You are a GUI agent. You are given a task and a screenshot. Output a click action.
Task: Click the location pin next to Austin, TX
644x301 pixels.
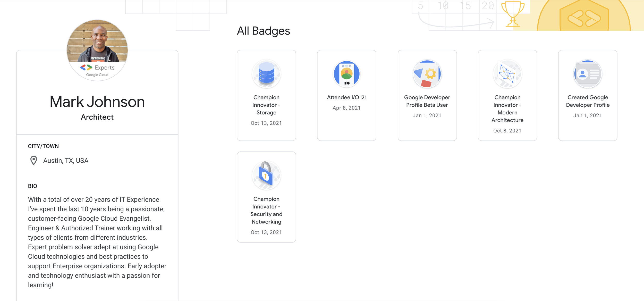(x=33, y=161)
